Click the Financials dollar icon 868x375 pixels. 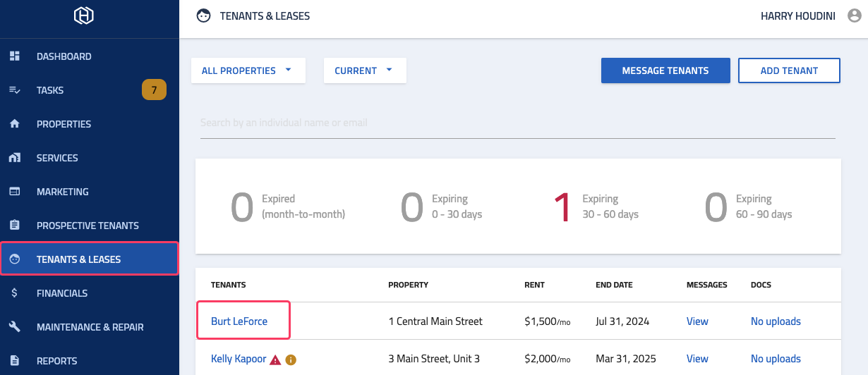tap(14, 293)
